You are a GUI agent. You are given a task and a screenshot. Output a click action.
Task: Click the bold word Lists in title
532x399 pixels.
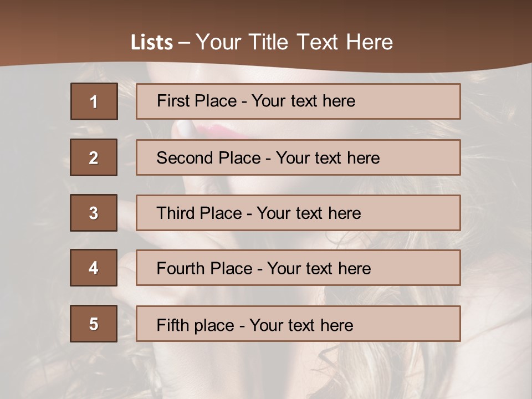click(x=152, y=43)
